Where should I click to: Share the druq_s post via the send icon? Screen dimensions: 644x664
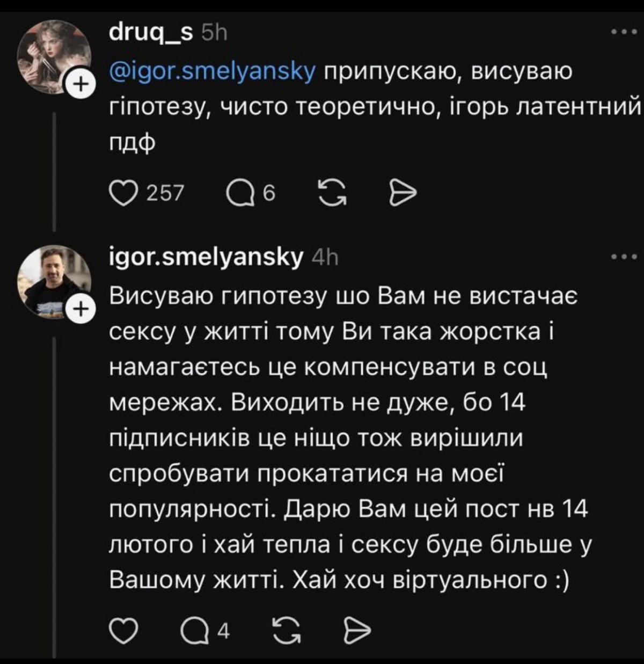402,193
